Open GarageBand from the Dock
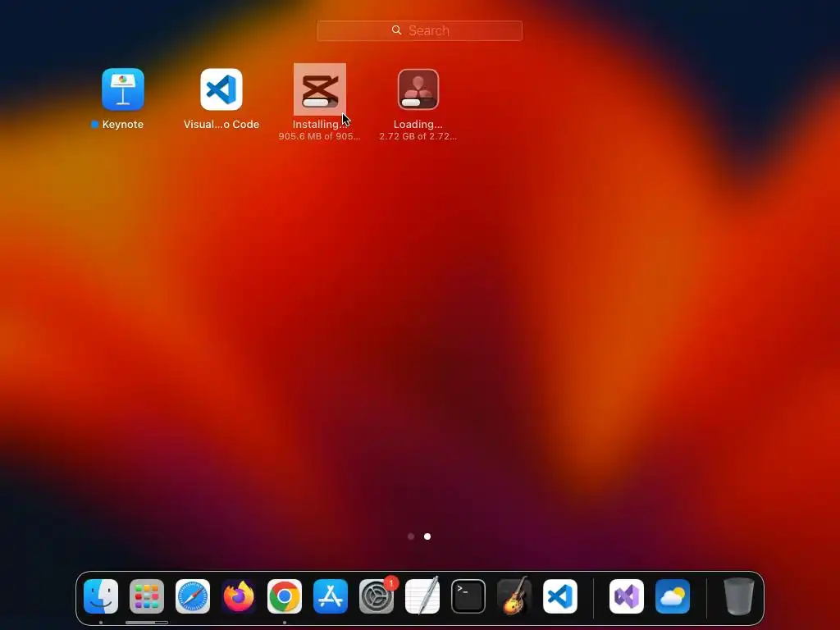840x630 pixels. click(514, 596)
